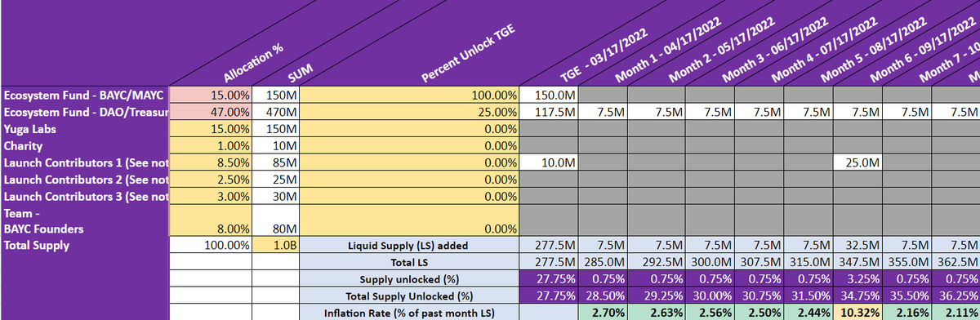Viewport: 980px width, 320px height.
Task: Click the 470M SUM cell
Action: (276, 112)
